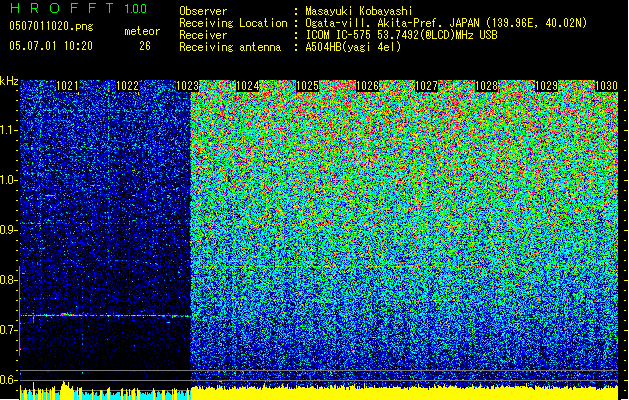Click the date stamp 05.07.01 10:20
The image size is (629, 400).
[51, 46]
